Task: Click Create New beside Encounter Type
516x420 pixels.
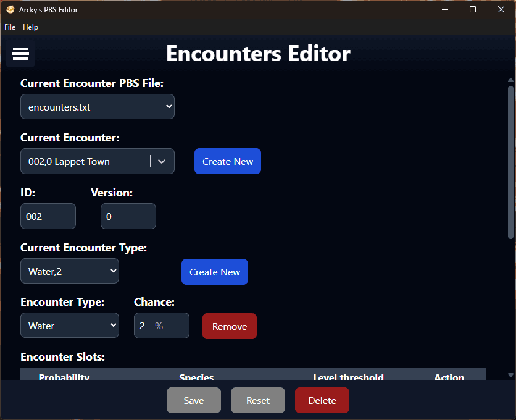Action: click(x=215, y=272)
